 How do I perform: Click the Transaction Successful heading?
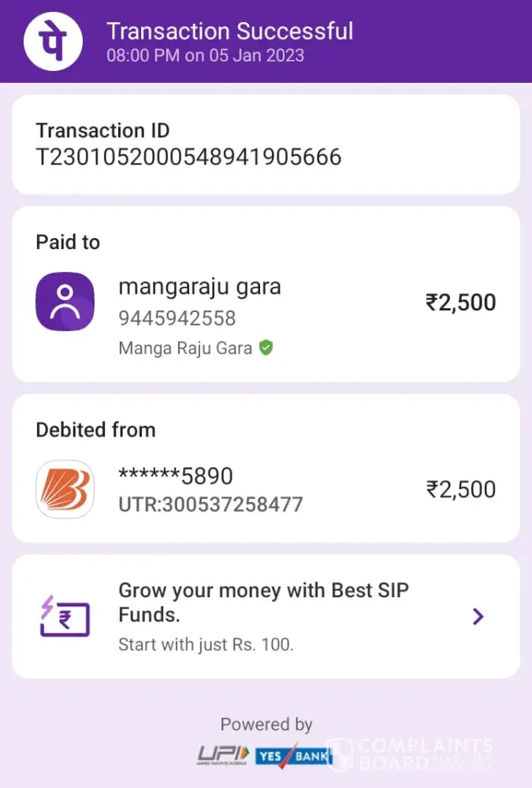tap(229, 32)
